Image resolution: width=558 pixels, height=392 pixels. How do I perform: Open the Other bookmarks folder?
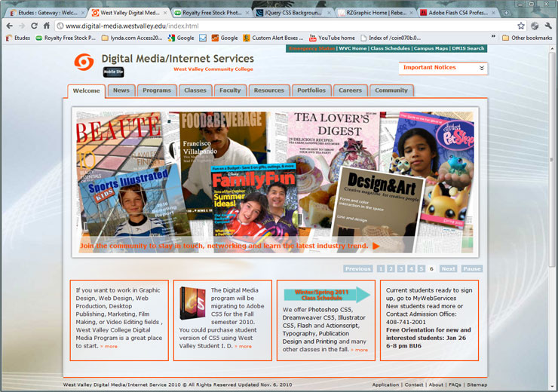[527, 38]
